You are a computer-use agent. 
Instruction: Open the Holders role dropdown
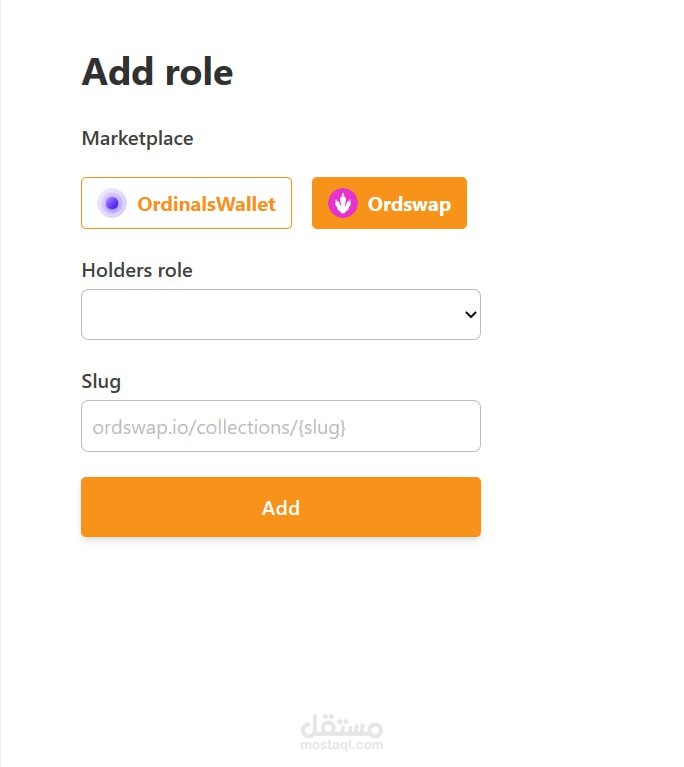pyautogui.click(x=281, y=315)
